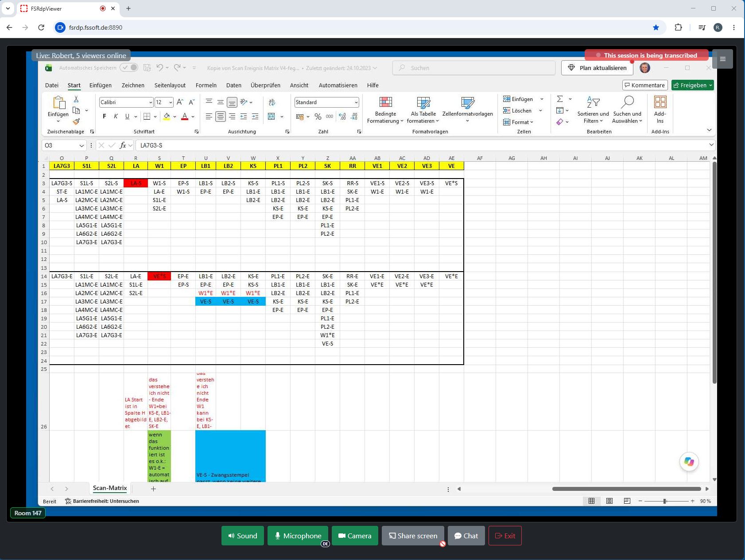
Task: Click the Exit session button
Action: (x=505, y=536)
